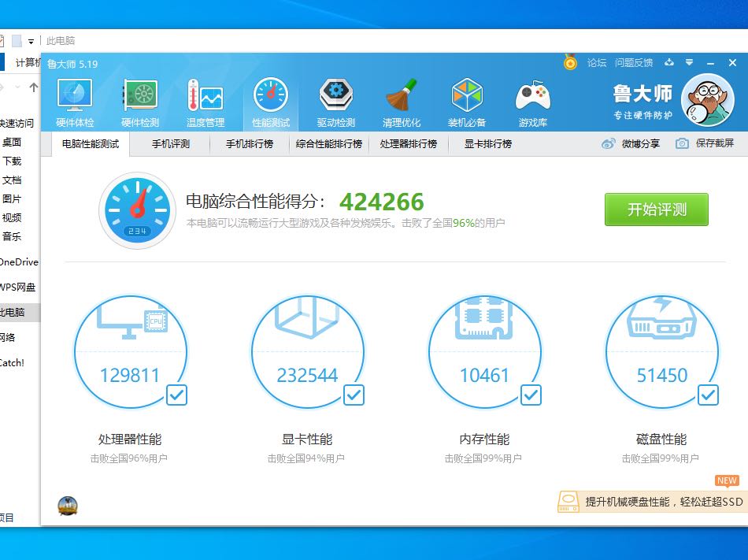Image resolution: width=748 pixels, height=560 pixels.
Task: Click the total score 424266
Action: point(382,202)
